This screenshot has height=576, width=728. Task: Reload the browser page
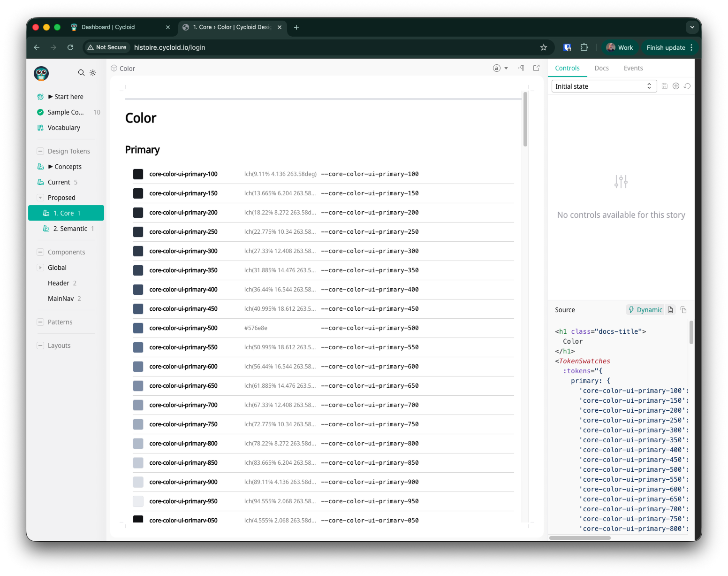click(70, 47)
